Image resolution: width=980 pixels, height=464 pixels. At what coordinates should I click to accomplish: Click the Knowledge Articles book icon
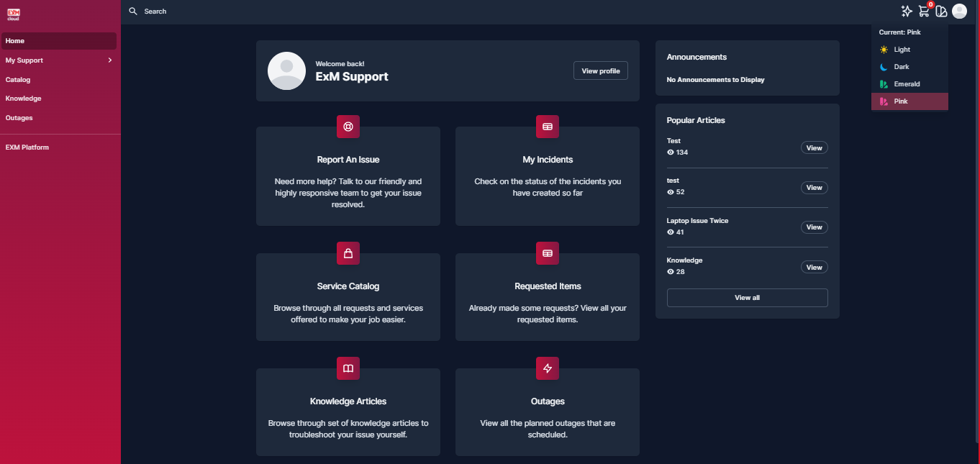348,368
